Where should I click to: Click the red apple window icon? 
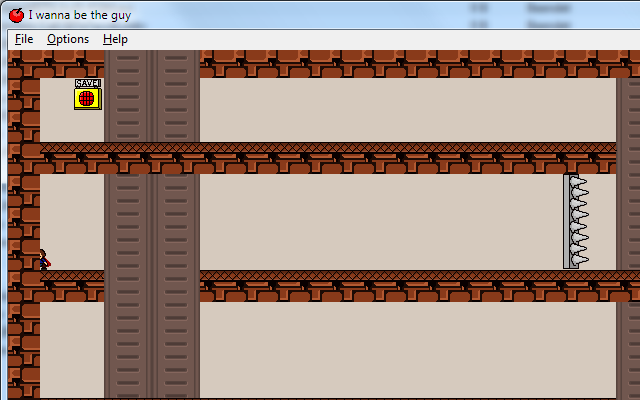16,16
